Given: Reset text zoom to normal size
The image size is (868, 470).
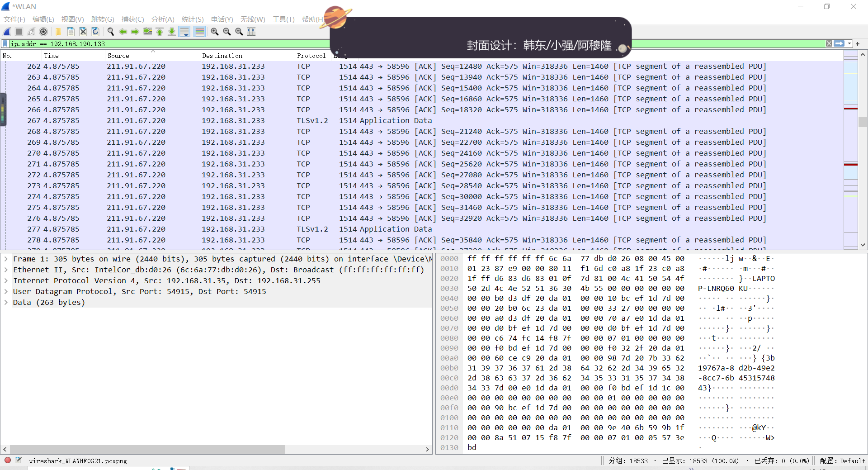Looking at the screenshot, I should pyautogui.click(x=239, y=32).
